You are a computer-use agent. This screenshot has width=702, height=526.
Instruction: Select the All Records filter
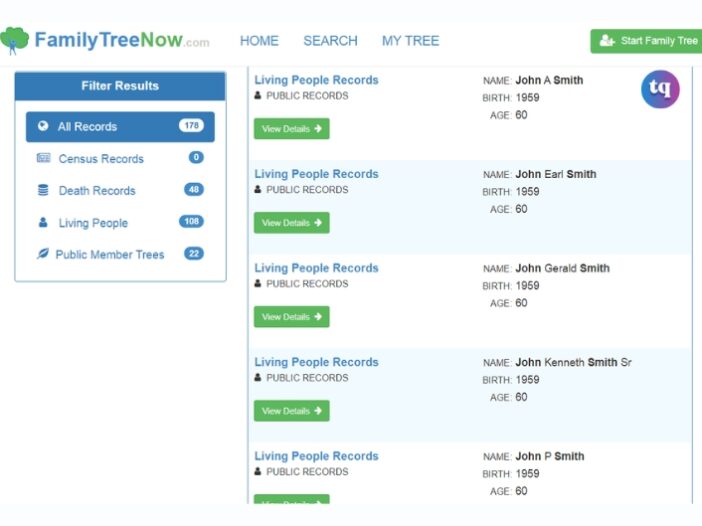(120, 127)
